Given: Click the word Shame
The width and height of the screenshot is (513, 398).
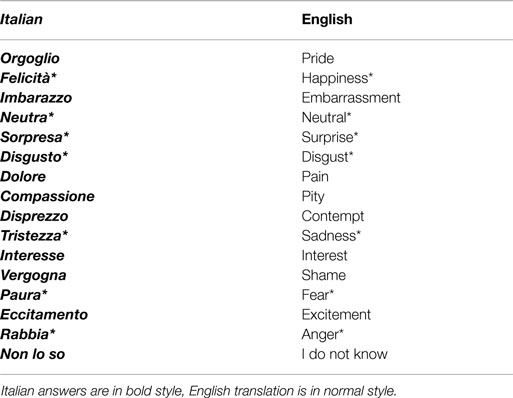Looking at the screenshot, I should [324, 275].
